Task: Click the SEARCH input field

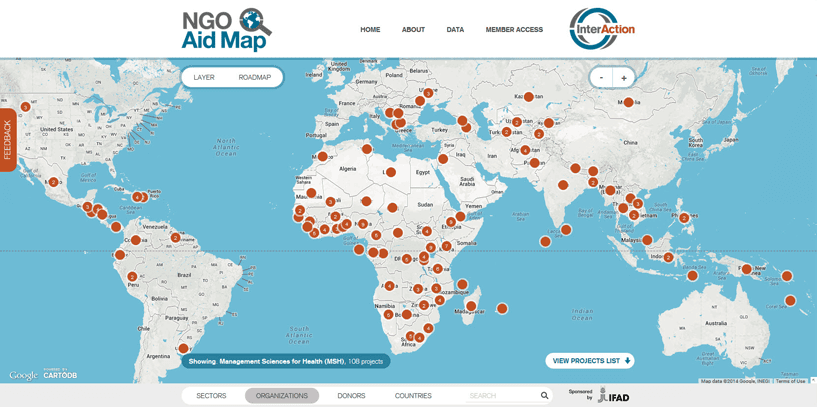Action: (503, 396)
